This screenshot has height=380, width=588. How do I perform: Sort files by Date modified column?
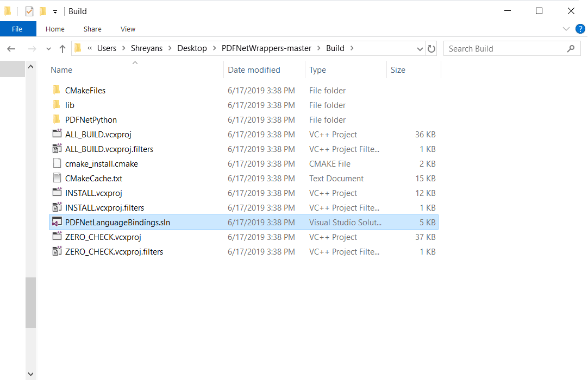[x=254, y=69]
